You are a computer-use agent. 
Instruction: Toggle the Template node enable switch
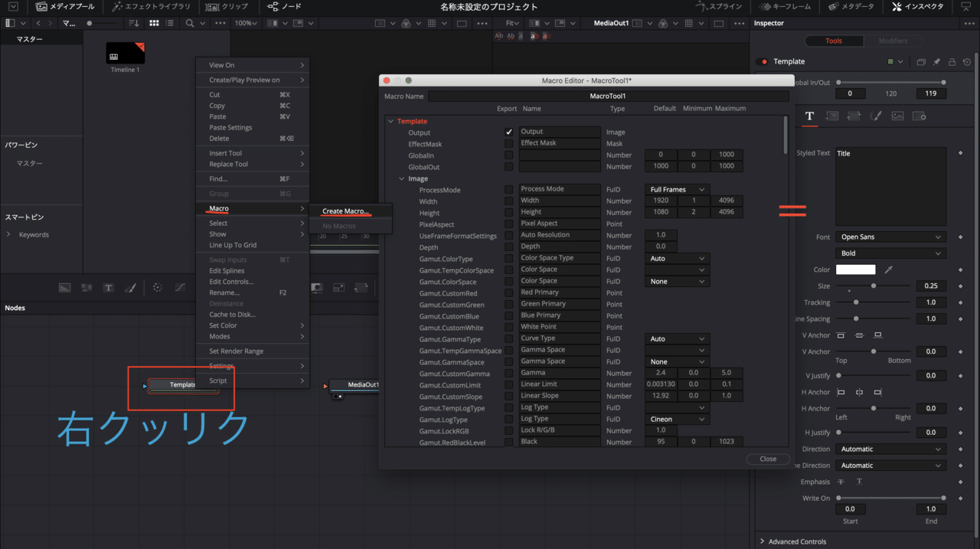(762, 62)
